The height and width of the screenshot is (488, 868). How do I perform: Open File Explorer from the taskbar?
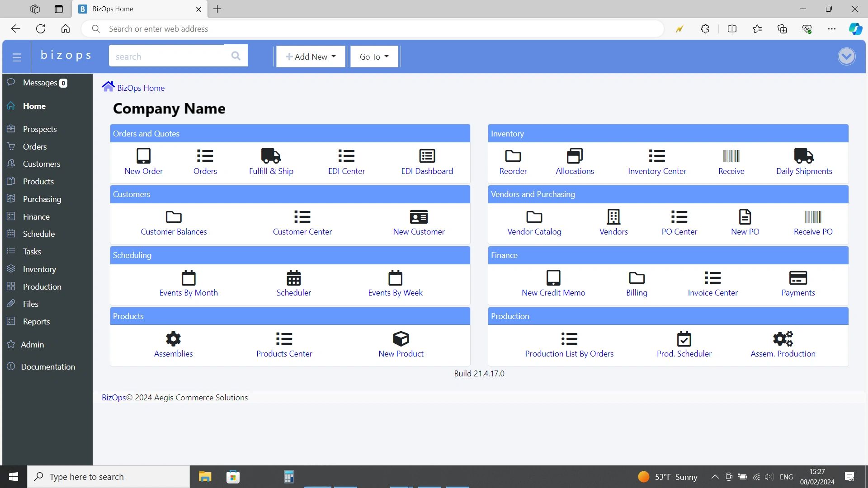click(205, 477)
